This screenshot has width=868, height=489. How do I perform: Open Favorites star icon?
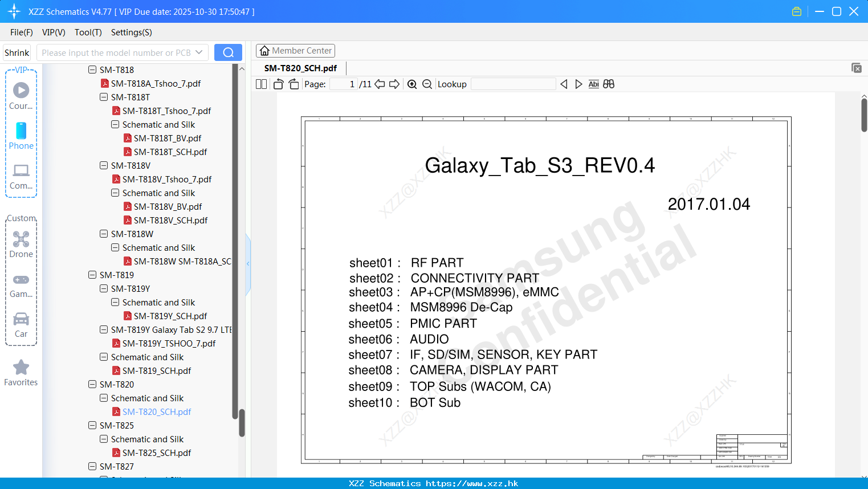tap(21, 373)
